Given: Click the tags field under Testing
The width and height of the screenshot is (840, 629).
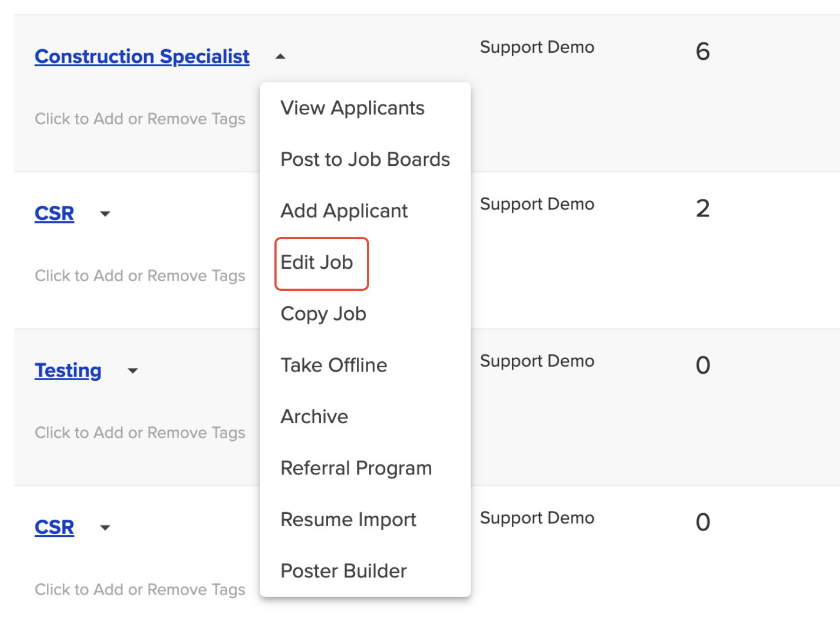Looking at the screenshot, I should click(x=140, y=433).
